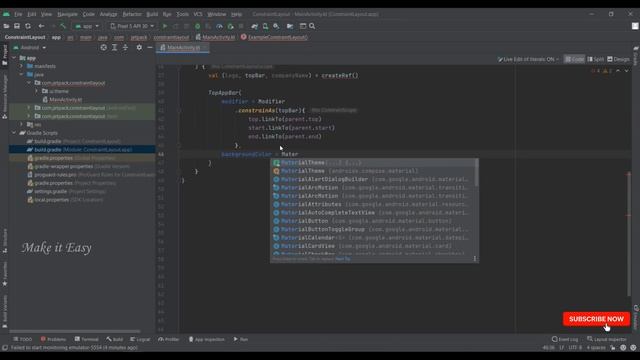Hide the Project panel with minus icon
The height and width of the screenshot is (360, 640).
tap(150, 48)
